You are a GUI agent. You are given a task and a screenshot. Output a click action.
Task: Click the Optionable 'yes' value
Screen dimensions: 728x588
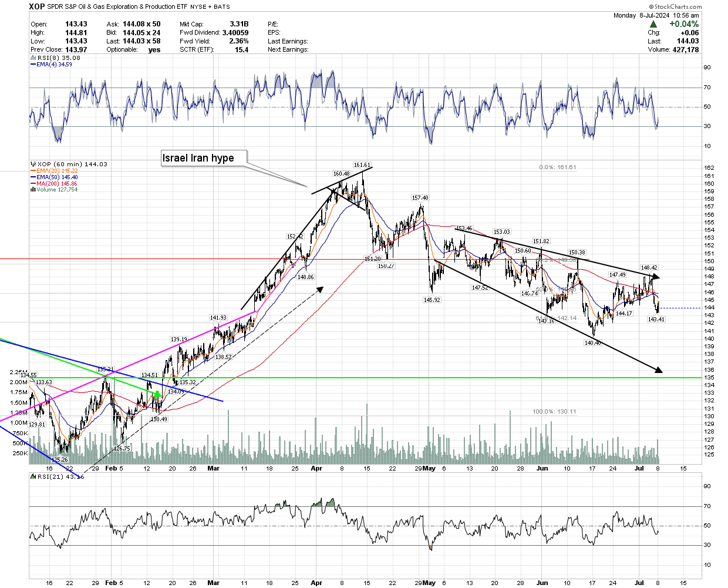tap(154, 50)
